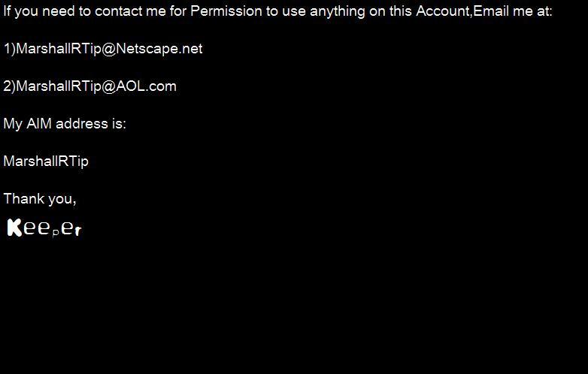Click the @ symbol in the Netscape email
This screenshot has height=374, width=588.
(108, 49)
